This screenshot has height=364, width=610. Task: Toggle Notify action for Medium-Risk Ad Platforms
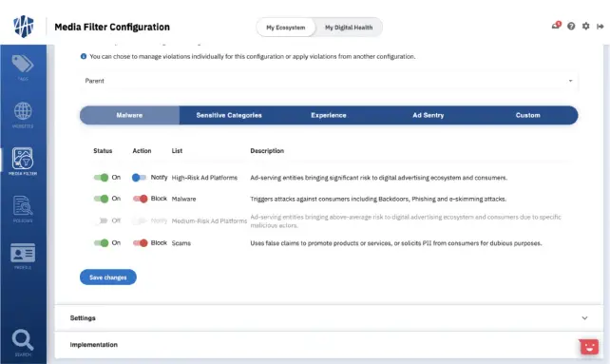pos(139,220)
